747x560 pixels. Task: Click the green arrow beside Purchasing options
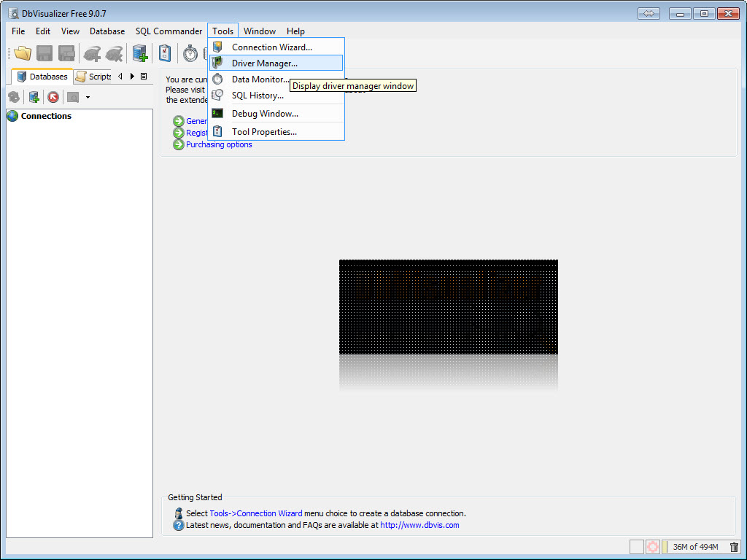tap(179, 144)
